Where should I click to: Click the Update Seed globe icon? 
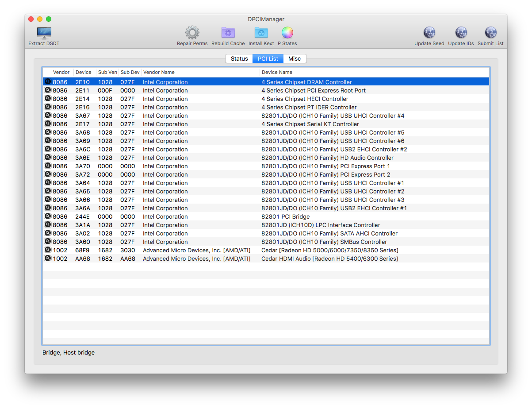coord(429,33)
